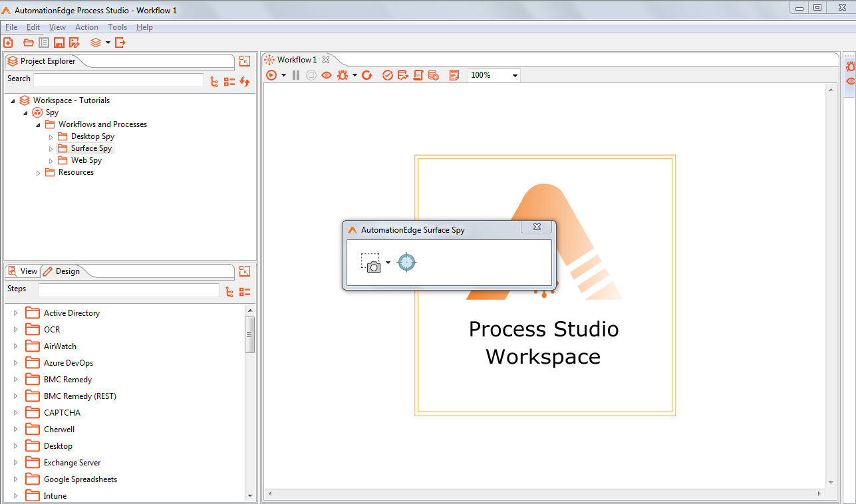Click the Replay circular arrow icon
Viewport: 856px width, 504px height.
[x=366, y=75]
